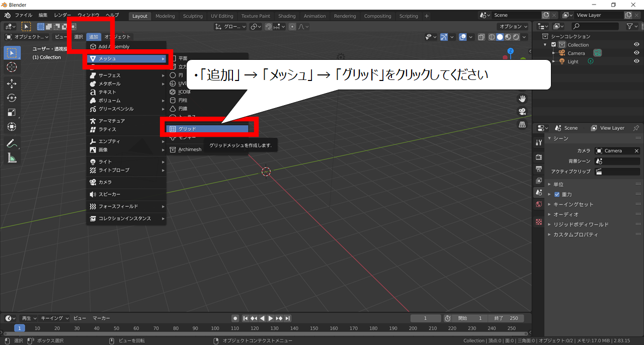Open the Render properties tab
The height and width of the screenshot is (345, 644).
click(x=539, y=156)
